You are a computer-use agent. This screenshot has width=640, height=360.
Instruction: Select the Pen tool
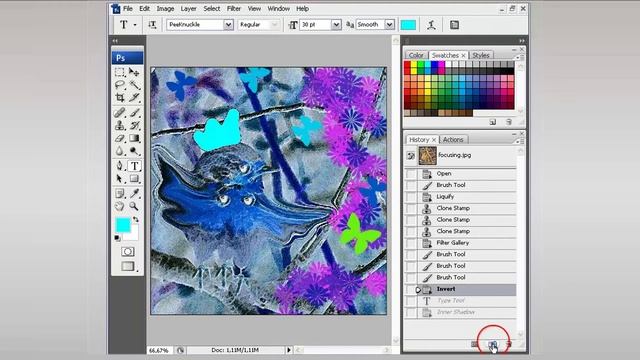click(120, 166)
